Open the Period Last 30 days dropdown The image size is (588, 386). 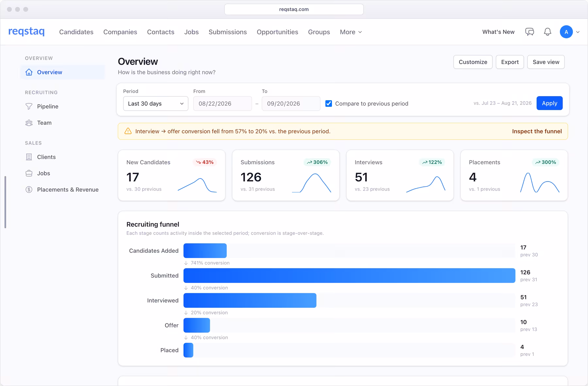[155, 104]
